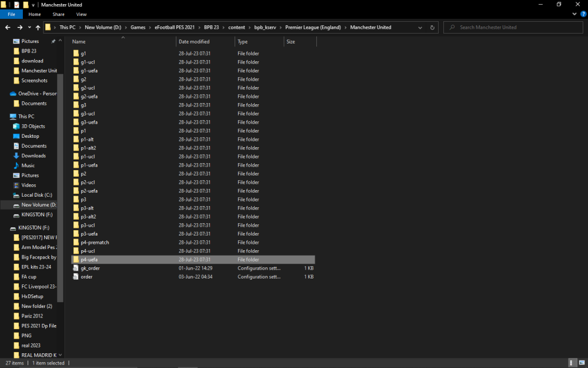This screenshot has height=368, width=588.
Task: Switch to large thumbnails view
Action: coord(581,363)
